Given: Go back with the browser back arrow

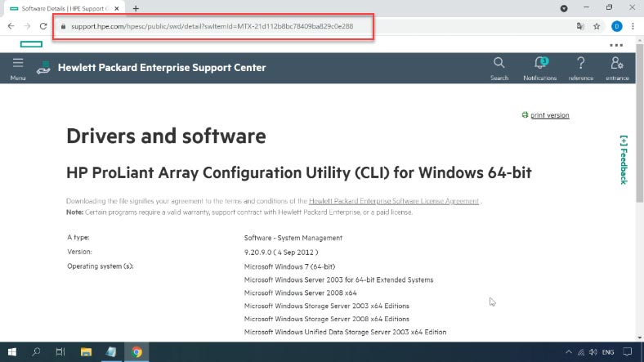Looking at the screenshot, I should coord(11,26).
